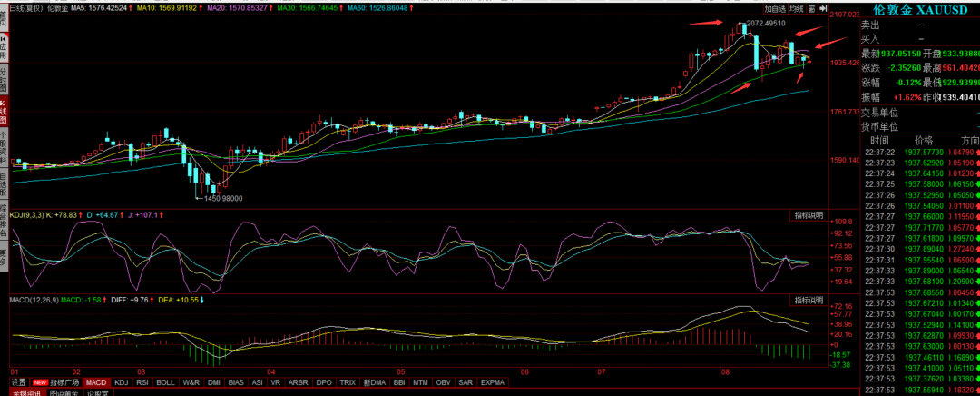Open the 设置 settings tab

[x=18, y=383]
